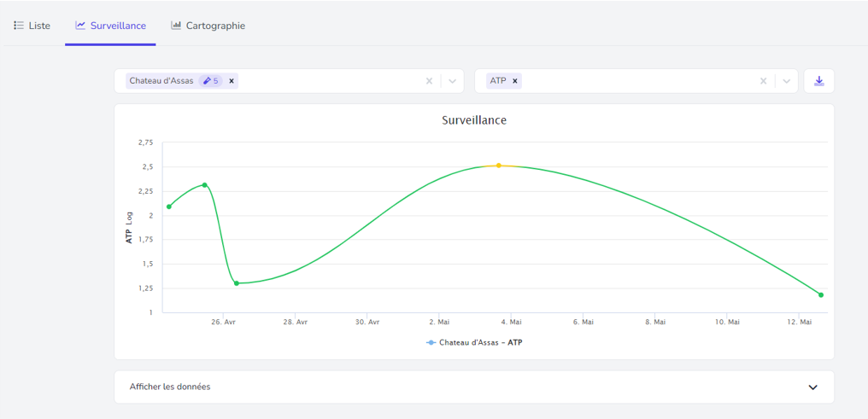Expand the Afficher les données section
This screenshot has height=419, width=868.
pos(812,387)
